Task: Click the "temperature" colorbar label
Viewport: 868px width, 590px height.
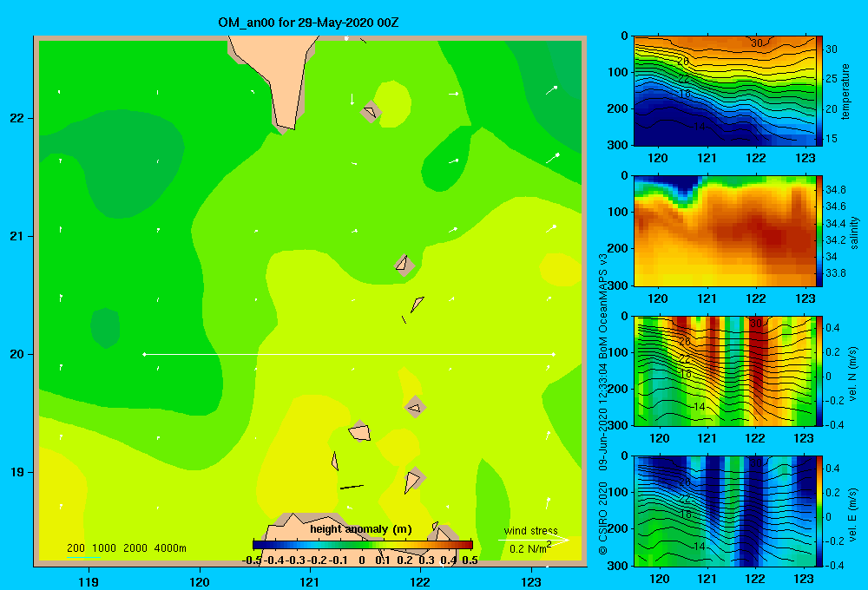Action: tap(845, 91)
